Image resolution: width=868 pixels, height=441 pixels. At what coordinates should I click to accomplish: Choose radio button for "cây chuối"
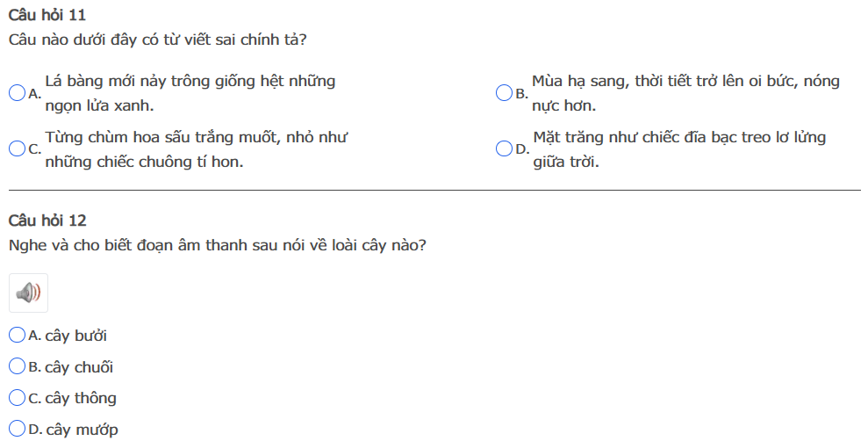[17, 366]
